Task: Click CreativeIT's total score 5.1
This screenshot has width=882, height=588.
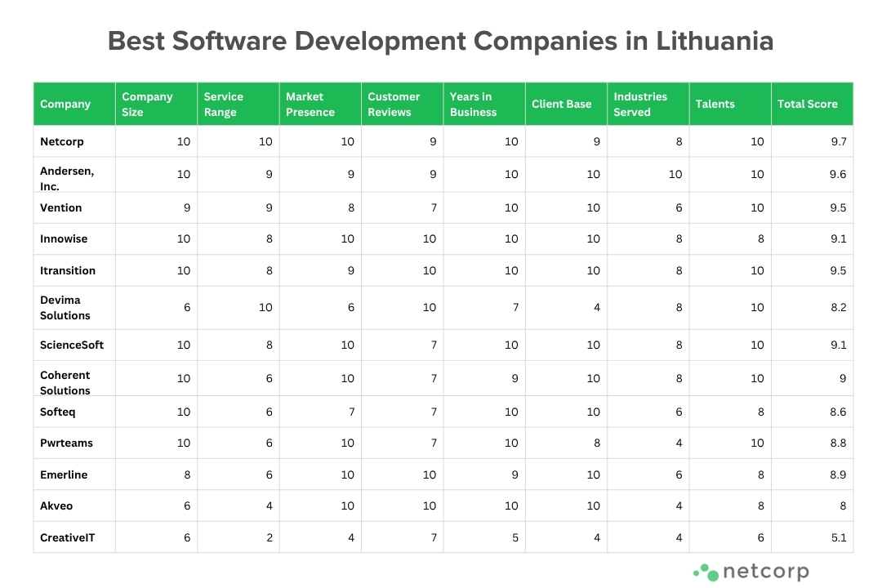Action: pos(839,537)
